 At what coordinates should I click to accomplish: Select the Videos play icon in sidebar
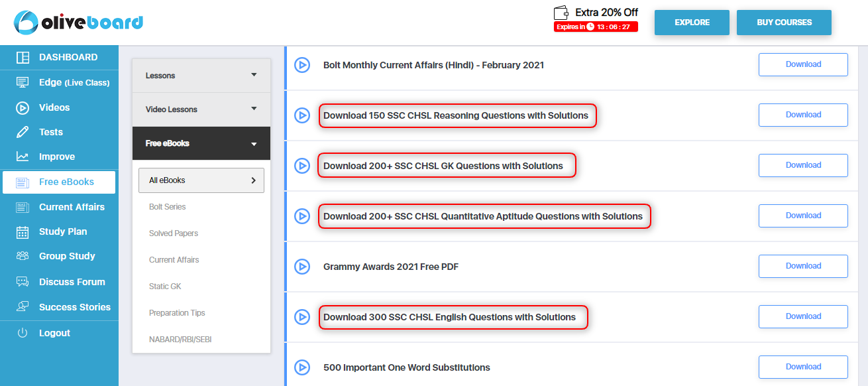tap(23, 107)
